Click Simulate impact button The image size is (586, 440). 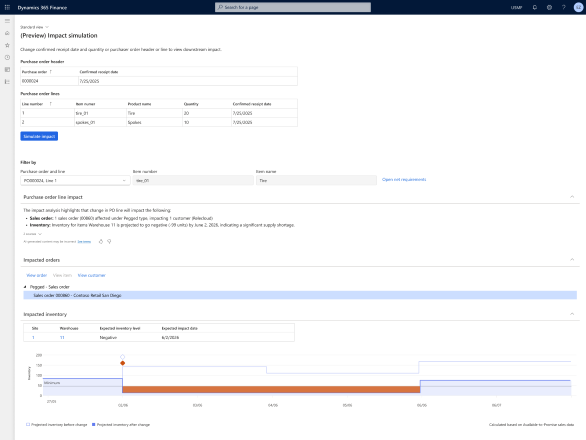pos(39,136)
